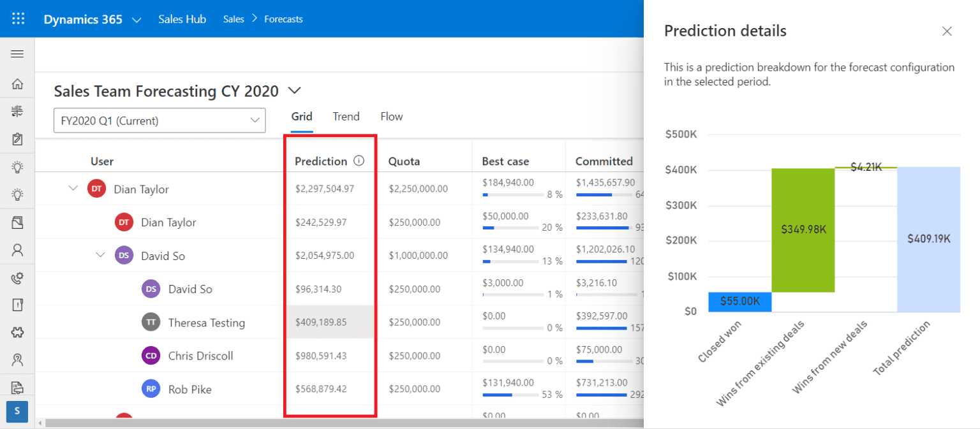980x429 pixels.
Task: Click Rob Pike's Best case progress bar
Action: pyautogui.click(x=510, y=395)
